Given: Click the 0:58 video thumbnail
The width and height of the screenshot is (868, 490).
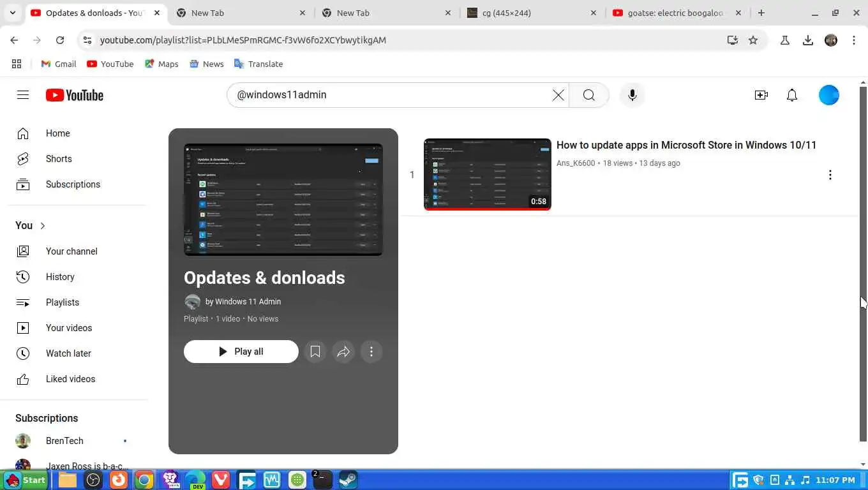Looking at the screenshot, I should pos(488,174).
